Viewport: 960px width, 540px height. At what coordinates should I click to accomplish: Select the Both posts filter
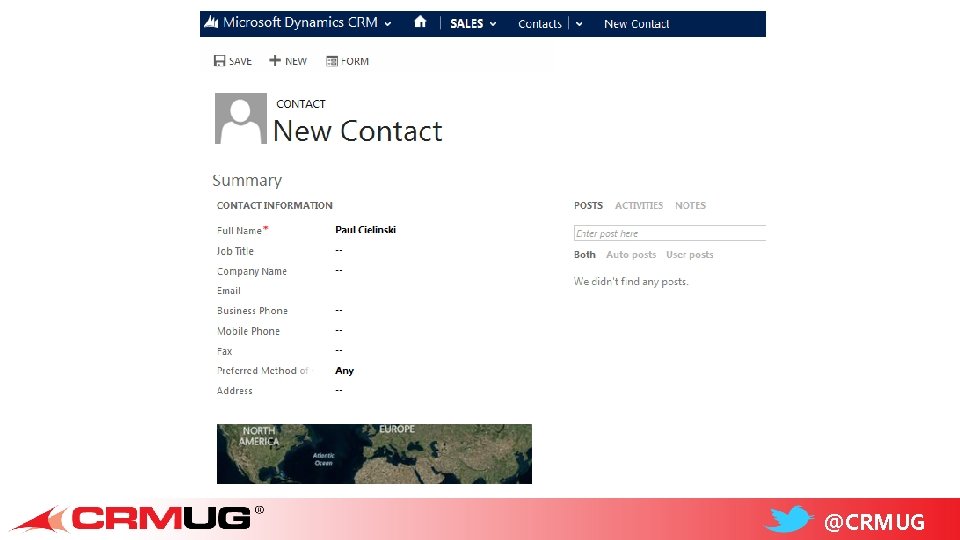(585, 254)
